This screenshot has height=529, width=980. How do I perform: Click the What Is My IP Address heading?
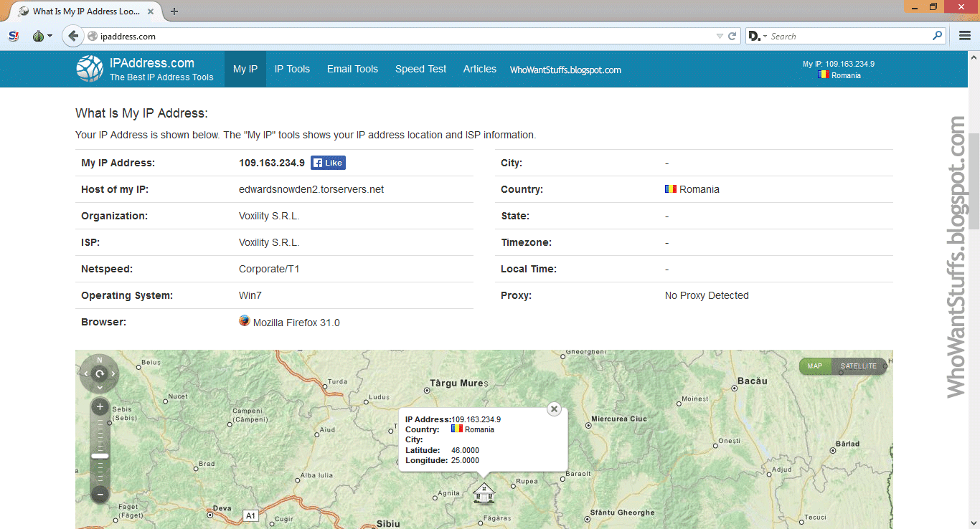tap(141, 113)
